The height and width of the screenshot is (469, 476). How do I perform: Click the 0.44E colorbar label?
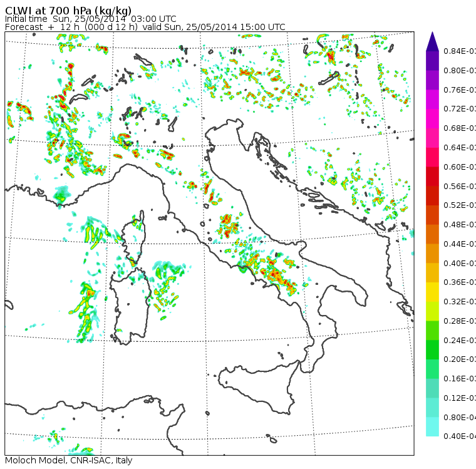click(x=460, y=244)
